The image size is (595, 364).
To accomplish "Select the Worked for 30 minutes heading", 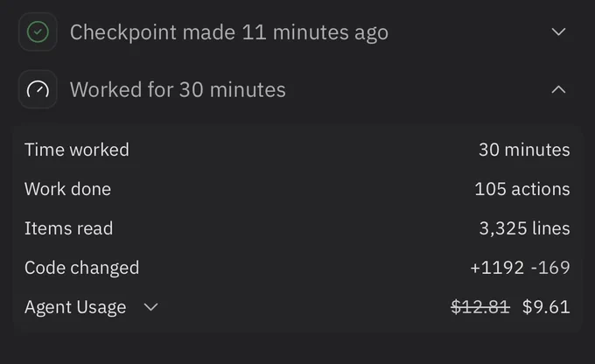I will click(178, 89).
